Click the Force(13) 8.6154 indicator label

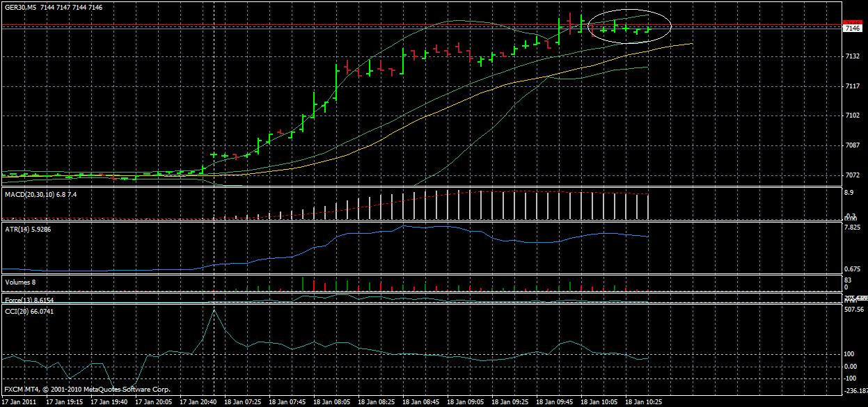tap(29, 301)
